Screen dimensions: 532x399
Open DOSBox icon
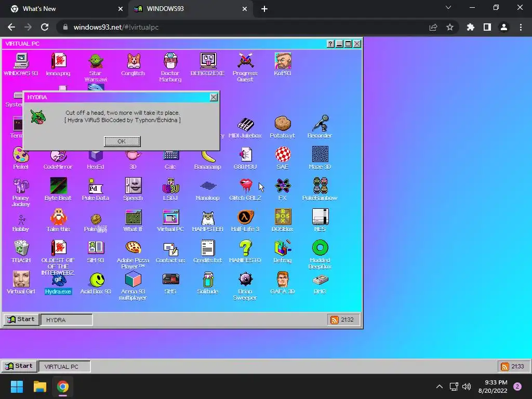283,217
